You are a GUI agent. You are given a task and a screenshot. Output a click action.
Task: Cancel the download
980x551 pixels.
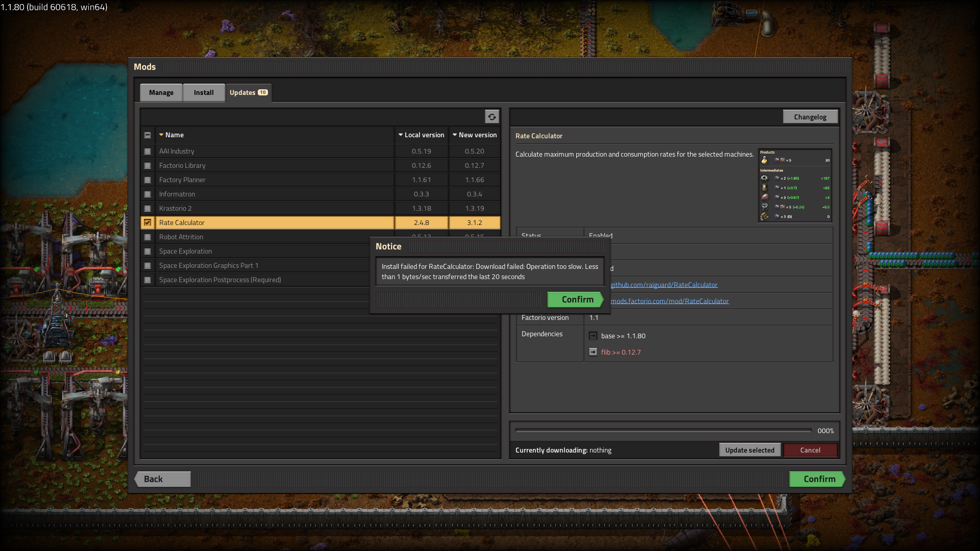tap(810, 450)
